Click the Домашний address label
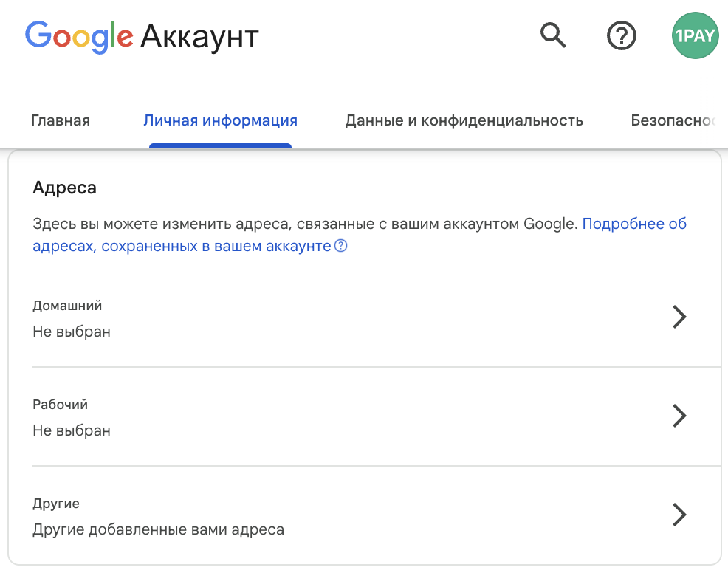 click(x=67, y=305)
